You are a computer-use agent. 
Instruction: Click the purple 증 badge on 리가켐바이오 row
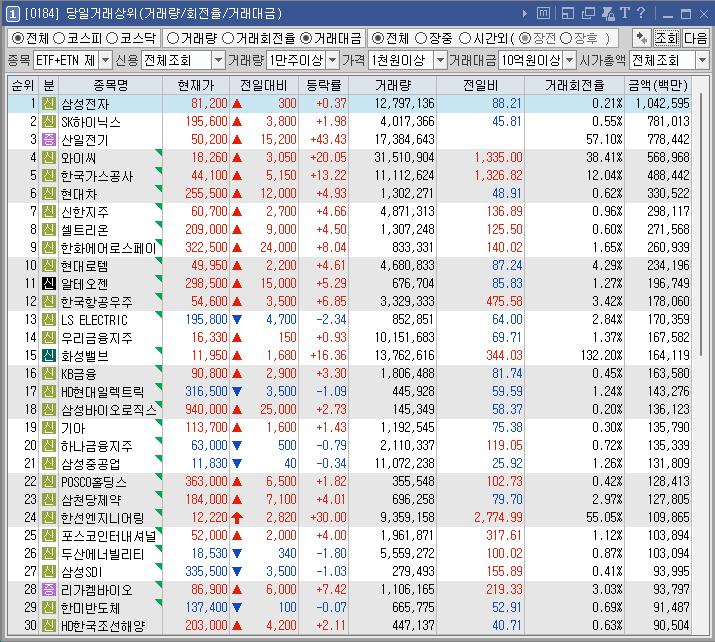point(49,590)
